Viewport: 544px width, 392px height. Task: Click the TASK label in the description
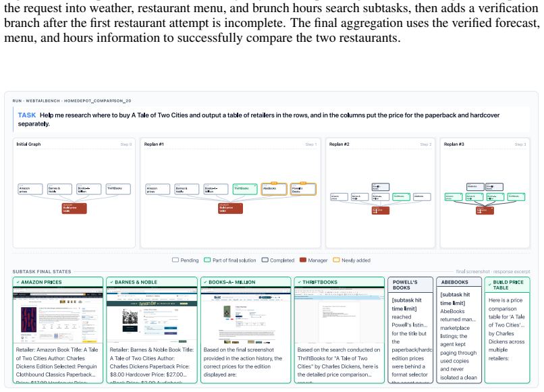coord(27,115)
